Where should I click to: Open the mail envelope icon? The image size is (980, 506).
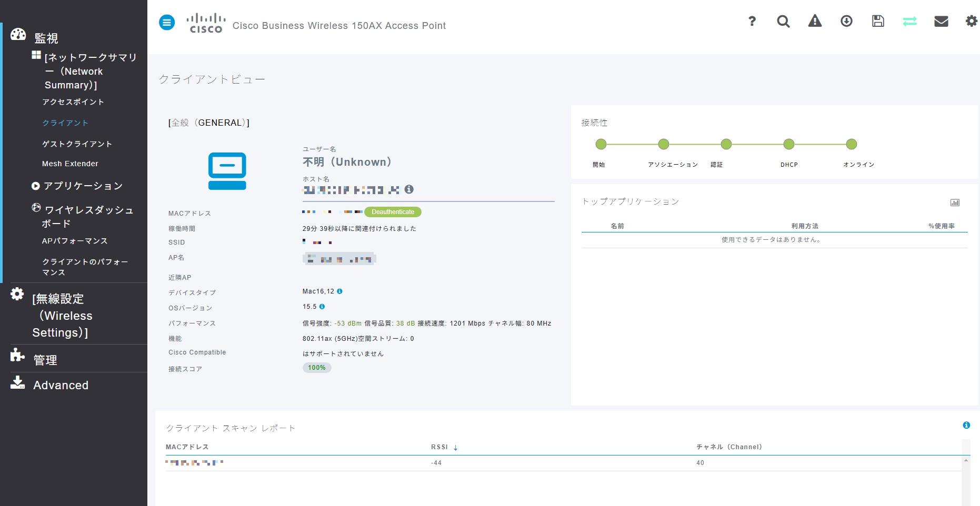[941, 21]
